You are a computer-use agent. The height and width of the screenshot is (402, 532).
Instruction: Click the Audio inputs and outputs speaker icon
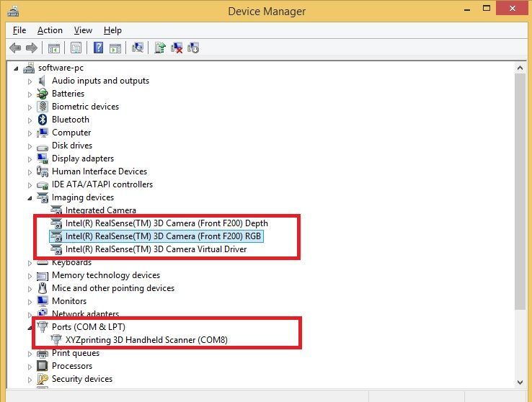(x=42, y=81)
